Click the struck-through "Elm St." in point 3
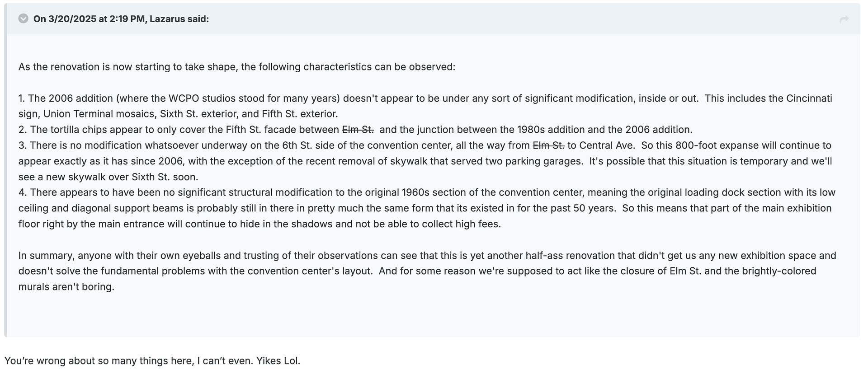The width and height of the screenshot is (868, 374). (x=549, y=145)
